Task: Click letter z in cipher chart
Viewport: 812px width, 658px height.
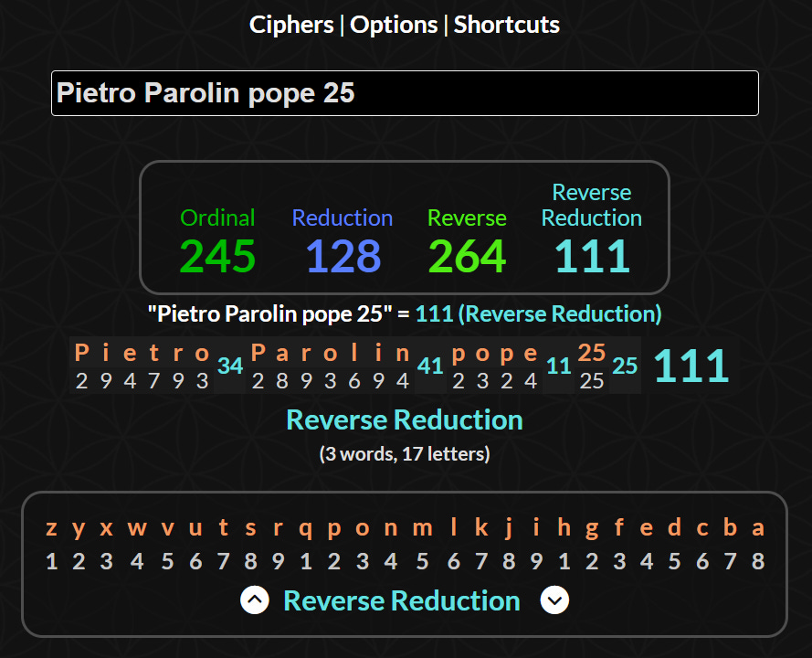Action: pos(51,527)
